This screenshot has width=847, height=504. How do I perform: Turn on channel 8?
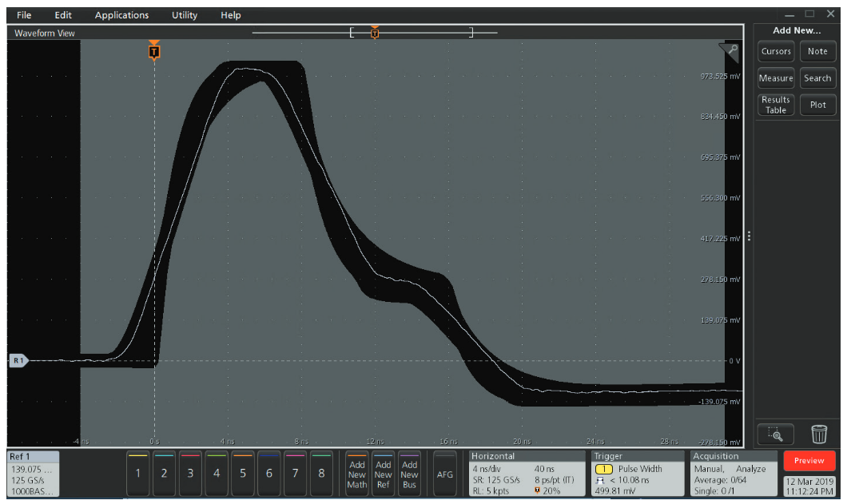[321, 473]
